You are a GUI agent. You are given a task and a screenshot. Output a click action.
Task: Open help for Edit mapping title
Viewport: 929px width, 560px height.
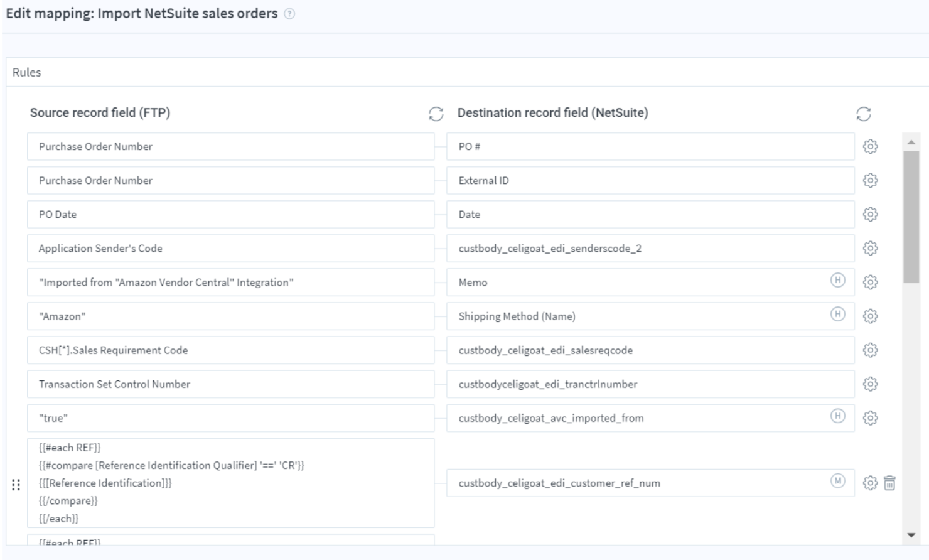[289, 14]
